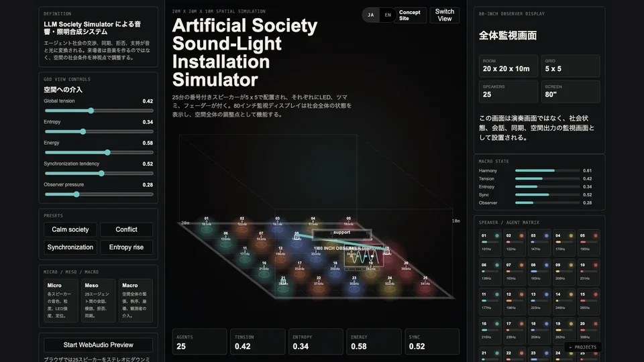Open matrix card 01 with 101Hz
The image size is (644, 362).
(490, 243)
